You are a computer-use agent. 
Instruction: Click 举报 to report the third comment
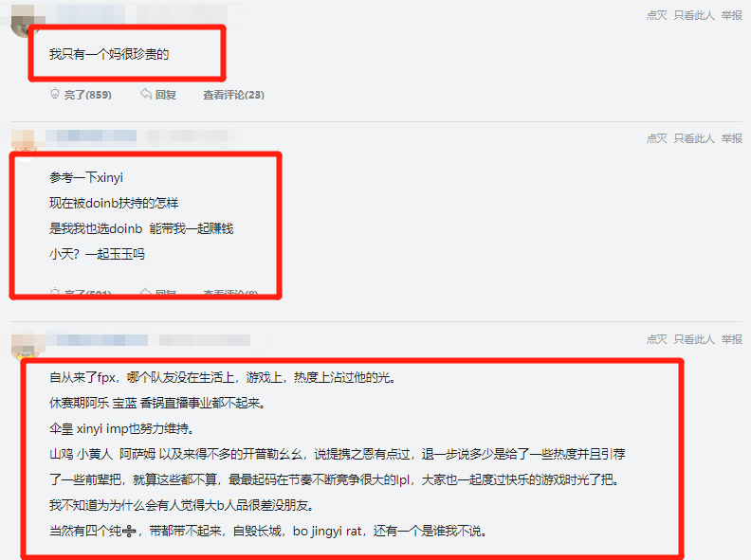732,339
